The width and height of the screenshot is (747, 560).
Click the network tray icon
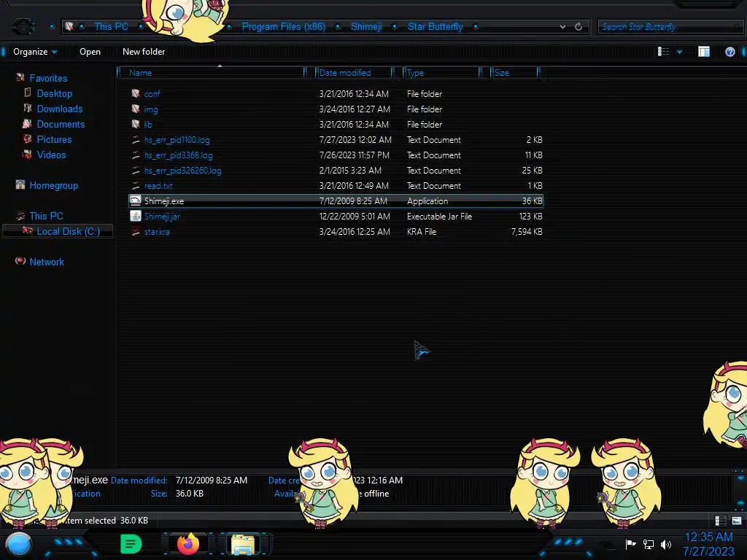click(648, 544)
